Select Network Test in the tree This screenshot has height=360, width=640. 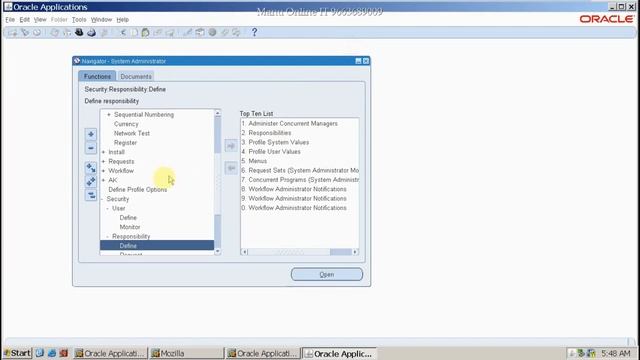(x=132, y=133)
